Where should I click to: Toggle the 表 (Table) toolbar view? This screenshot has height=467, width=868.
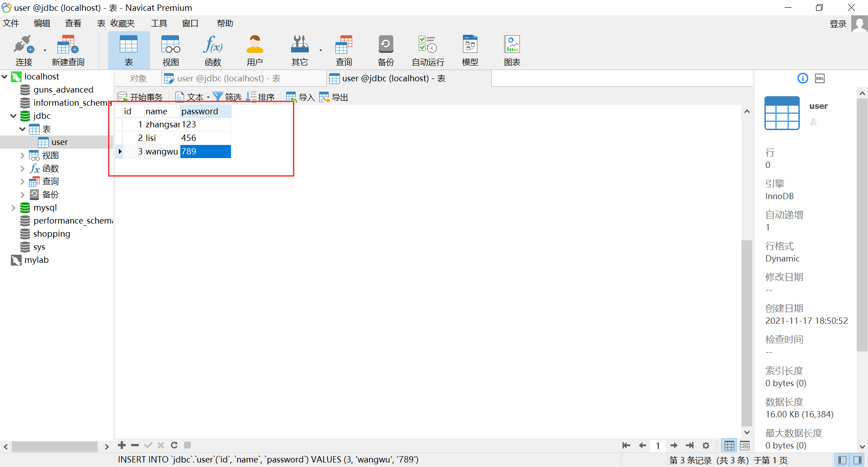point(129,50)
